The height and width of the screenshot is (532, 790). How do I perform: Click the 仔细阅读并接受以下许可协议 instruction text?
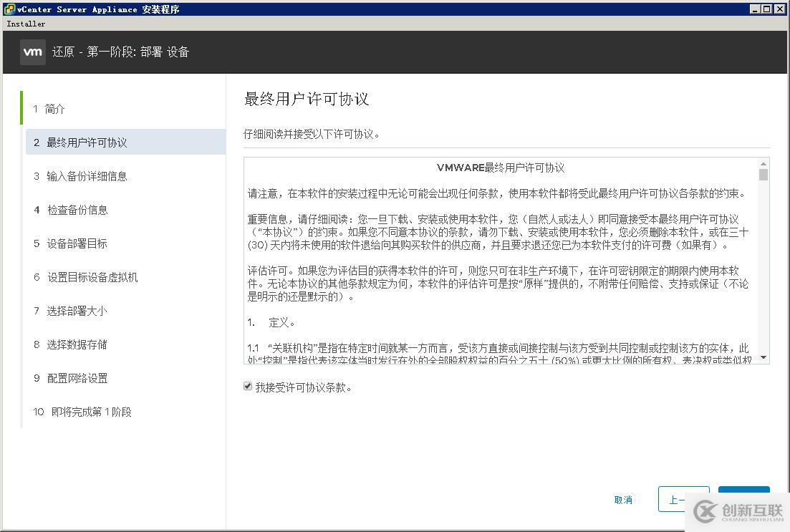pos(312,134)
